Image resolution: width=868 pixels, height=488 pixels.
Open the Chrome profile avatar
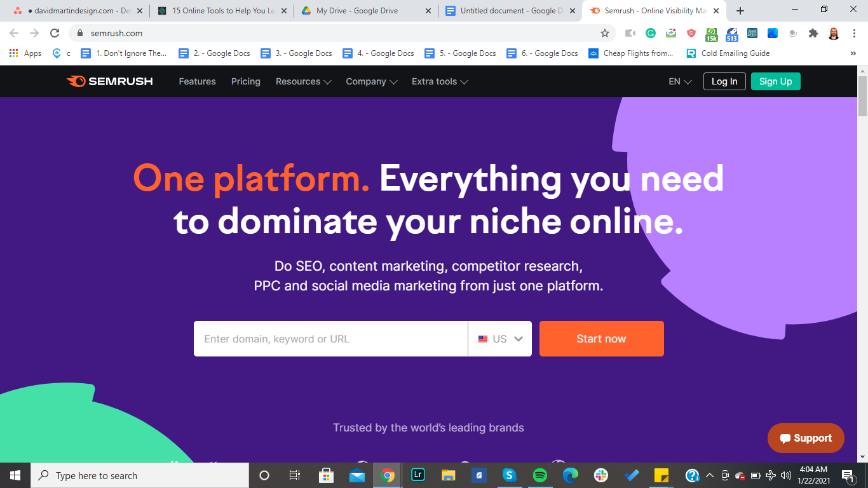(x=834, y=33)
